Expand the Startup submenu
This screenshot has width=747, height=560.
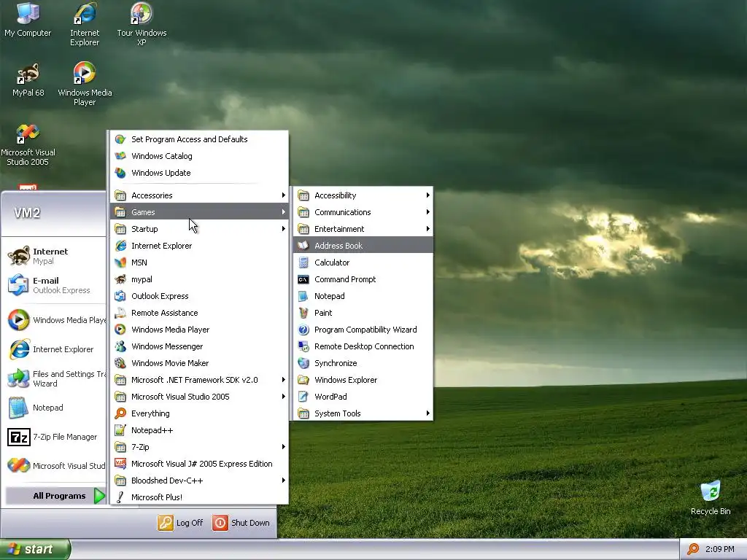point(199,229)
